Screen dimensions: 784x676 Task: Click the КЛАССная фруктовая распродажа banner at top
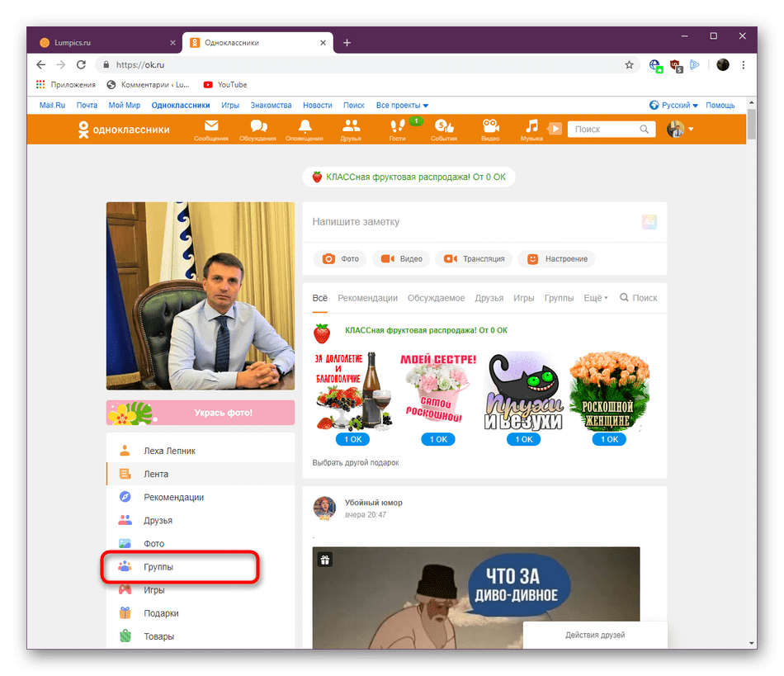(409, 177)
